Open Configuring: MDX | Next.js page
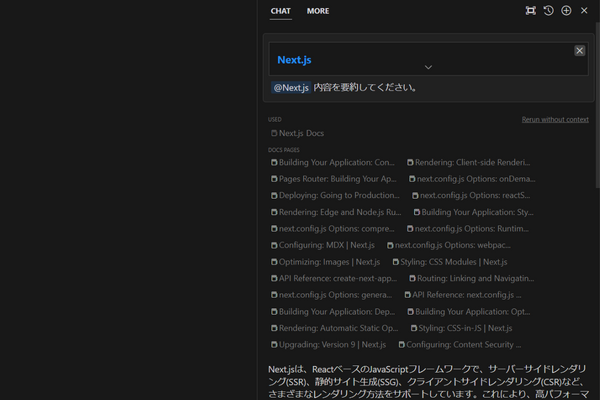The height and width of the screenshot is (400, 600). [x=323, y=245]
